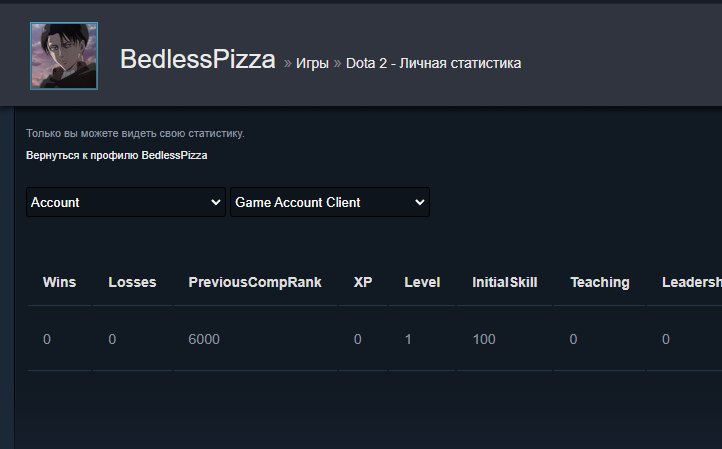This screenshot has width=722, height=449.
Task: Select the Teaching column header
Action: click(600, 282)
